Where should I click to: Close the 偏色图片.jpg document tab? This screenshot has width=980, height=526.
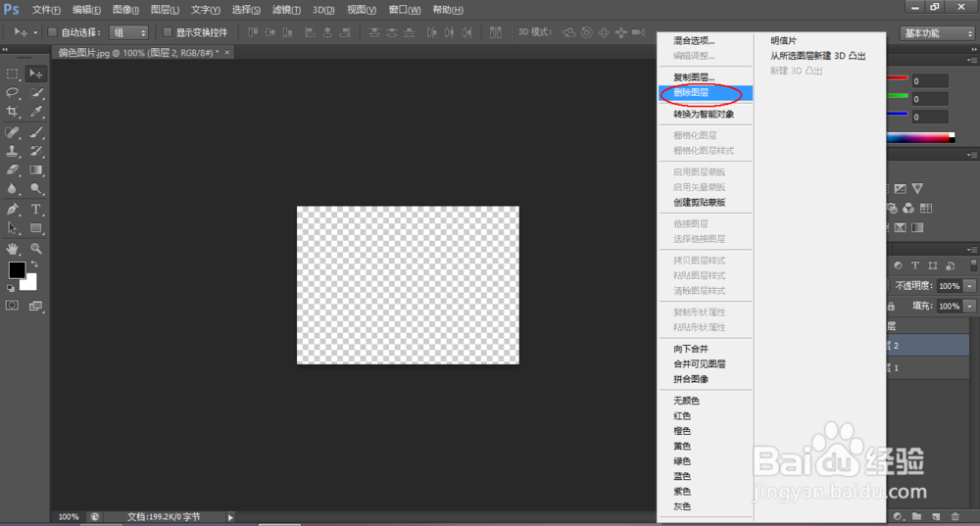227,53
